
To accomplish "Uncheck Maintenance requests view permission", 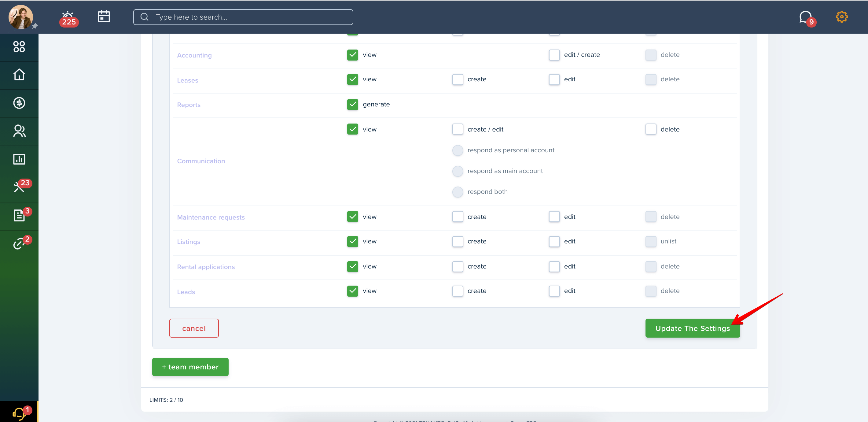I will [x=352, y=217].
